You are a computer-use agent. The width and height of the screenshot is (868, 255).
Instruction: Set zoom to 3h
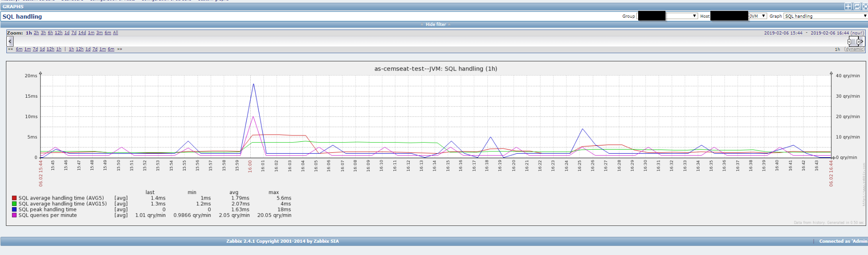(x=43, y=33)
